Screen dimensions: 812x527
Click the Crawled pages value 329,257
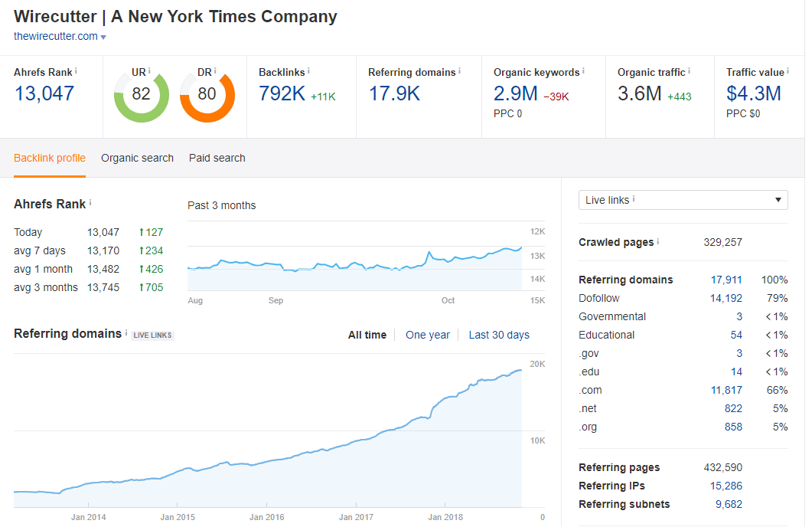pos(723,243)
